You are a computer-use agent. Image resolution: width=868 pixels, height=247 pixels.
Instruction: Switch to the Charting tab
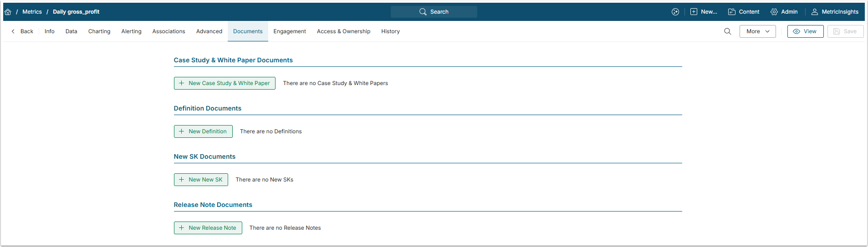99,31
